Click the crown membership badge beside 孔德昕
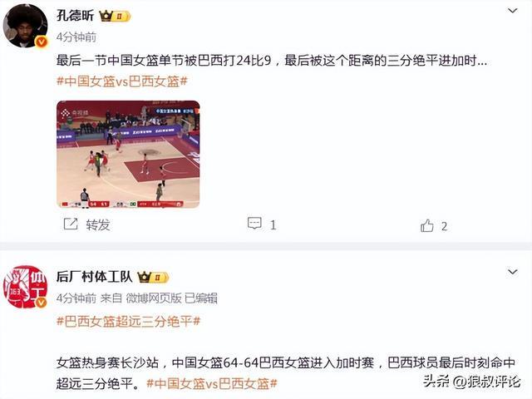 (x=115, y=16)
